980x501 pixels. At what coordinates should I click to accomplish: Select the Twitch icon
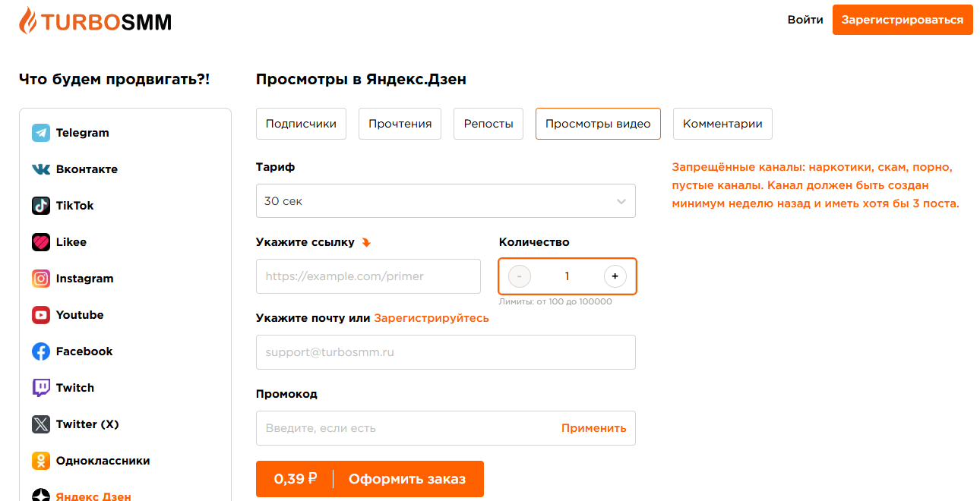[41, 388]
